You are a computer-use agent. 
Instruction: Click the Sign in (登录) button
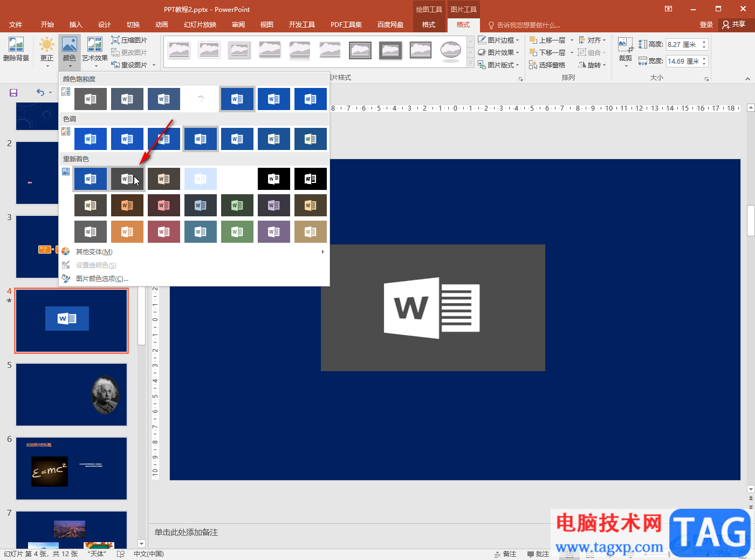click(x=706, y=25)
